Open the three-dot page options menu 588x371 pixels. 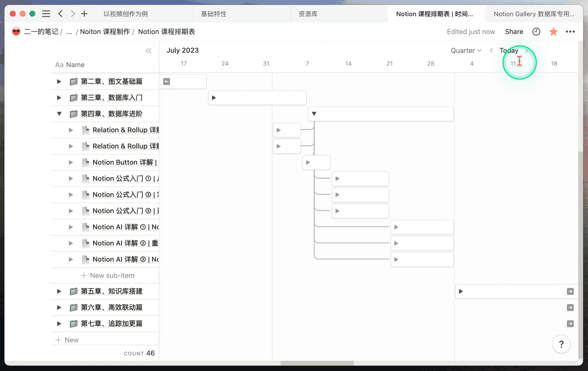click(570, 32)
